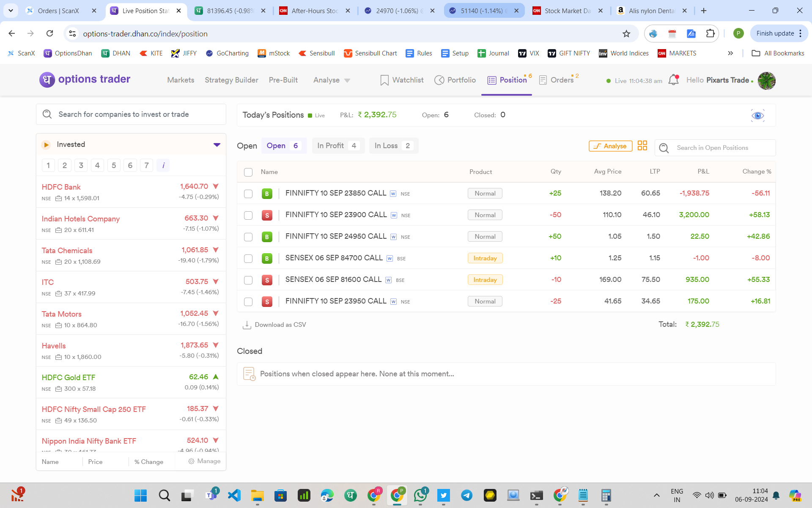Click the Download as CSV icon
Image resolution: width=812 pixels, height=508 pixels.
point(247,325)
